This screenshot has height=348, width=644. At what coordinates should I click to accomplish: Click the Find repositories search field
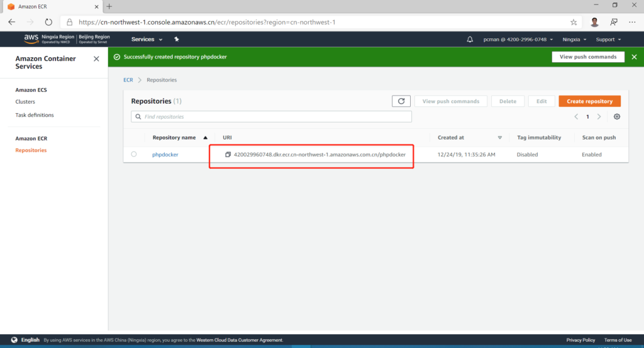click(271, 117)
